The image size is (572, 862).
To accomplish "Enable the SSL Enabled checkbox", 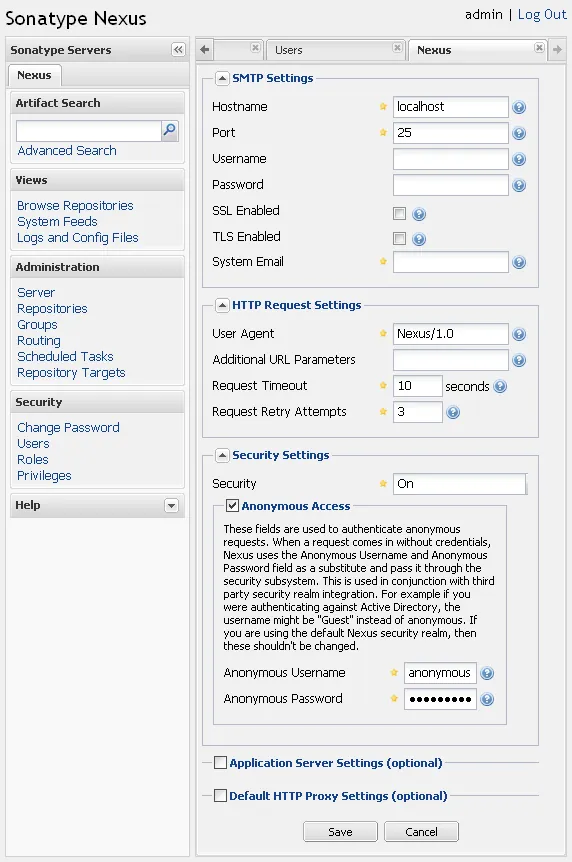I will (399, 213).
